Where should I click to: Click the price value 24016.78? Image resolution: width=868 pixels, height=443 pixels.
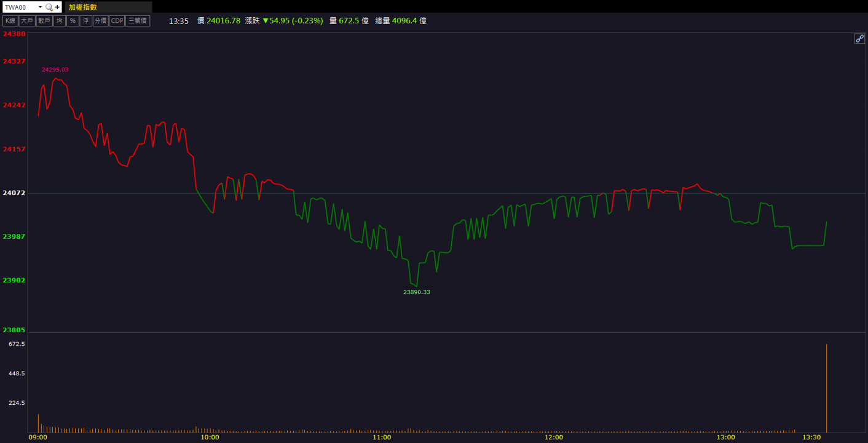coord(223,21)
